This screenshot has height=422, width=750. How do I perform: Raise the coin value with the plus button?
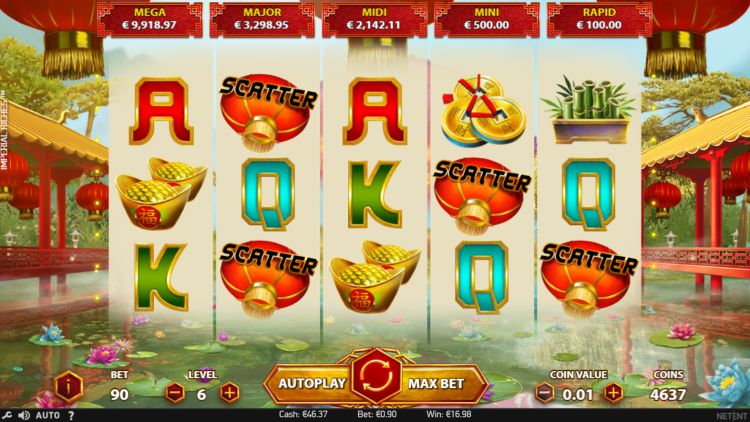click(x=613, y=393)
